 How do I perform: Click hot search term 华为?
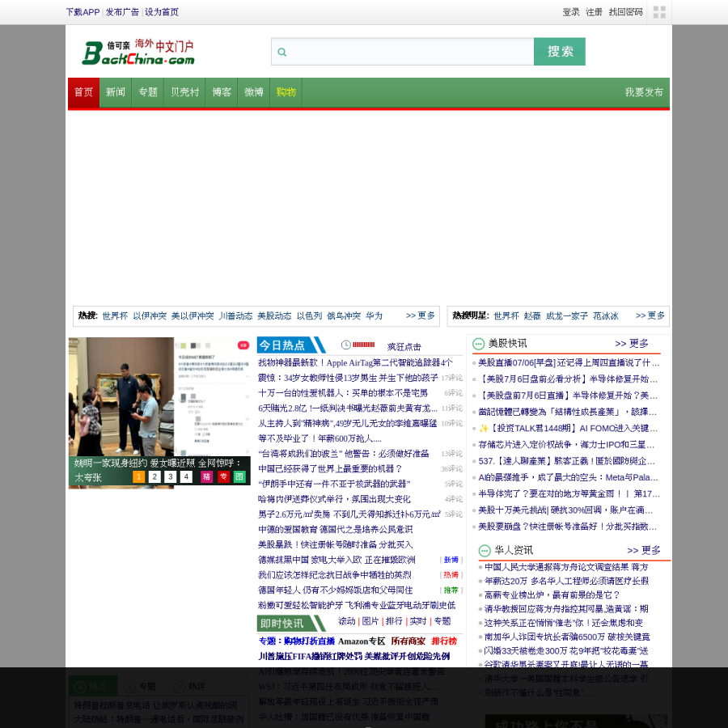pos(374,316)
